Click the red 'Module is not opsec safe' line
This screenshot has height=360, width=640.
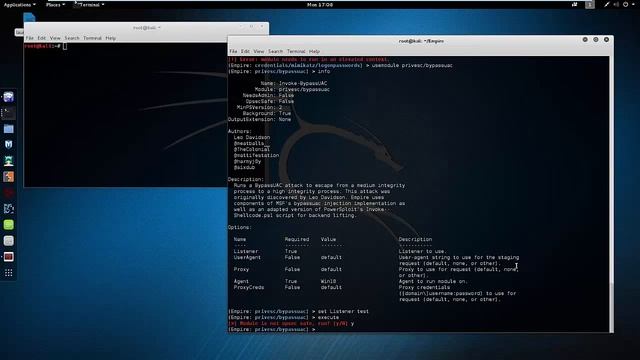(x=291, y=323)
